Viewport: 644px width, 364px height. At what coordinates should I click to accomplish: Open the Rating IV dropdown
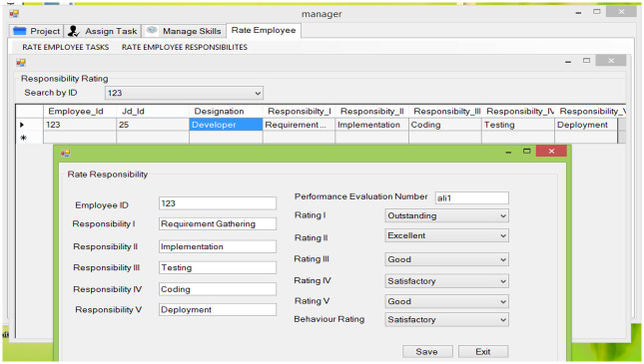tap(503, 281)
